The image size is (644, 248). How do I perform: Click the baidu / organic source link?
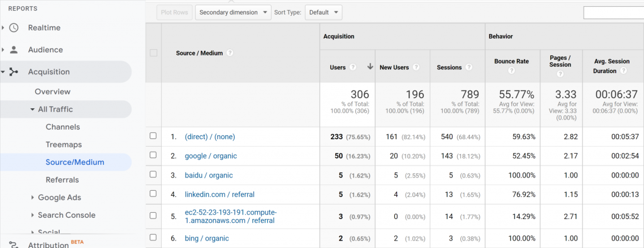pos(209,175)
